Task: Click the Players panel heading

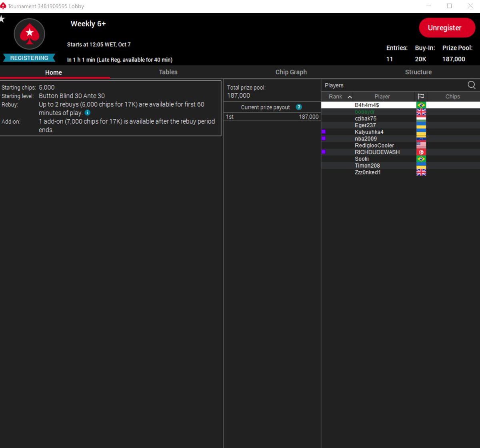Action: tap(334, 85)
